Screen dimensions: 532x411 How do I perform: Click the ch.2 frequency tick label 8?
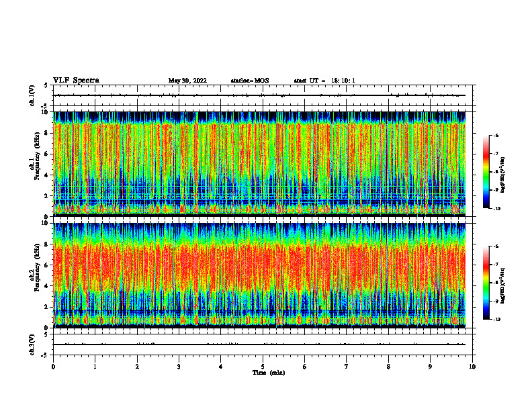[x=47, y=244]
